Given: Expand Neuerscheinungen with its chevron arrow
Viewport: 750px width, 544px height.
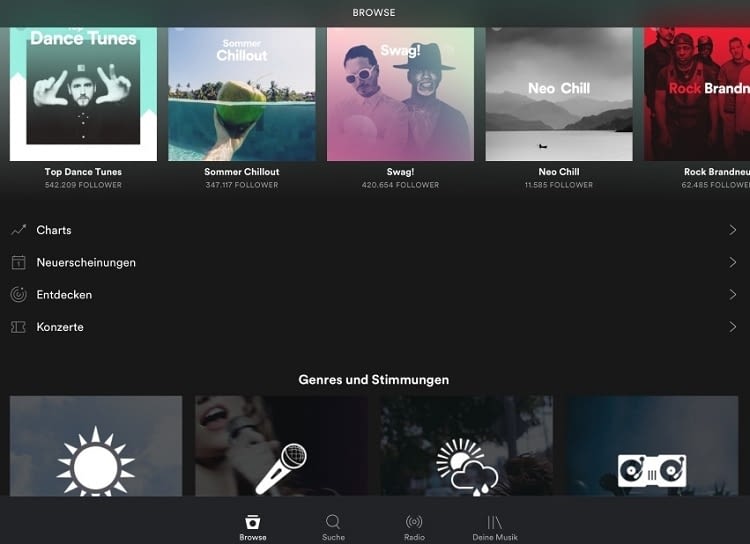Looking at the screenshot, I should point(732,262).
